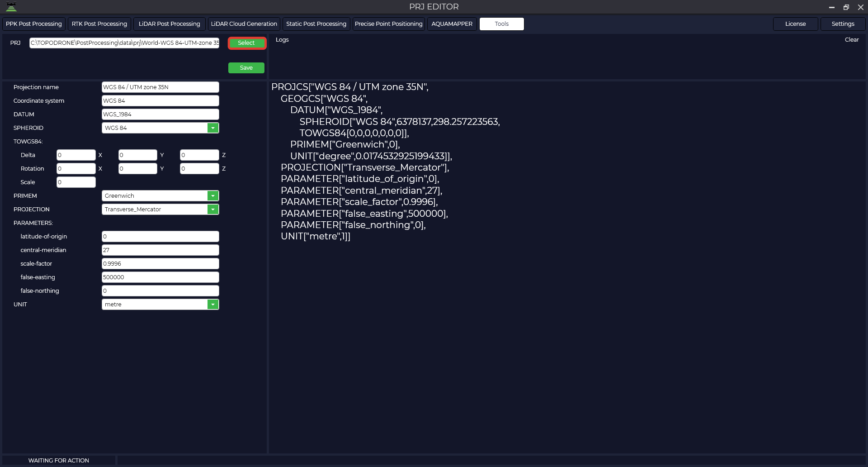Edit the false-northing field
Image resolution: width=868 pixels, height=467 pixels.
160,291
